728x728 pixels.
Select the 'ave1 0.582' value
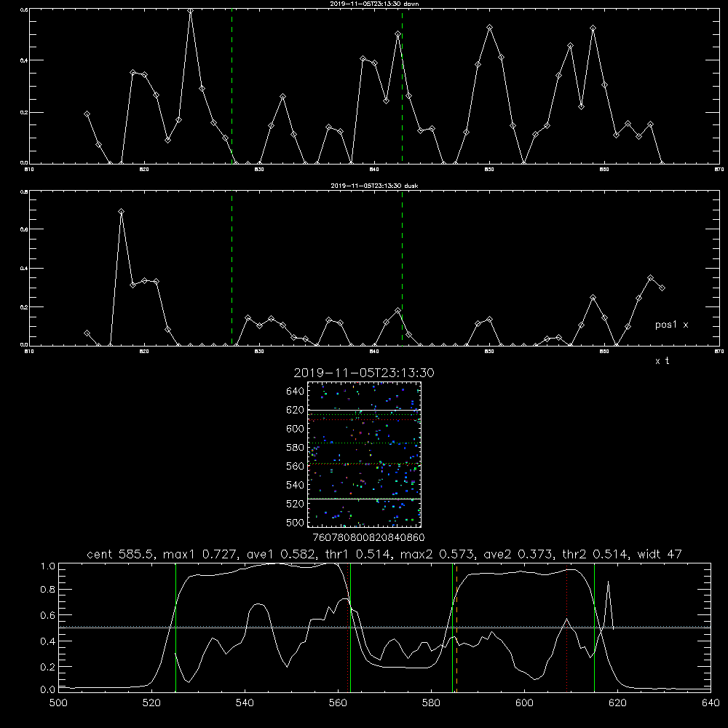pyautogui.click(x=281, y=554)
